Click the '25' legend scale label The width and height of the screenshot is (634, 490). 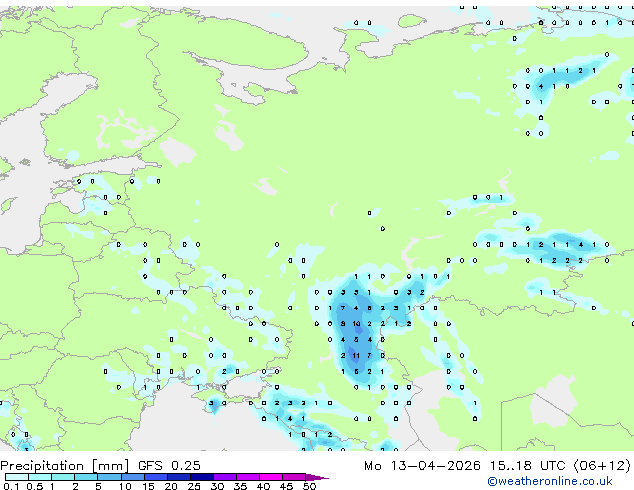(194, 486)
